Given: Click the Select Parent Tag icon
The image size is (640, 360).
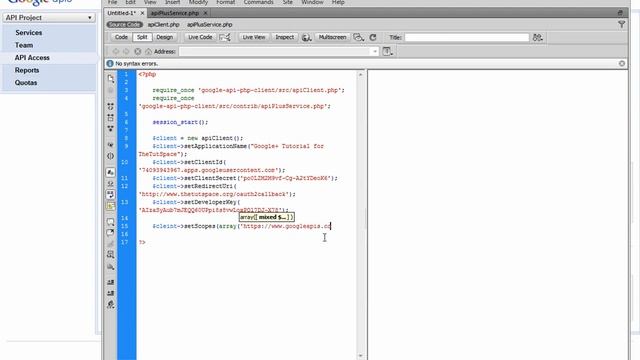Looking at the screenshot, I should [x=111, y=145].
